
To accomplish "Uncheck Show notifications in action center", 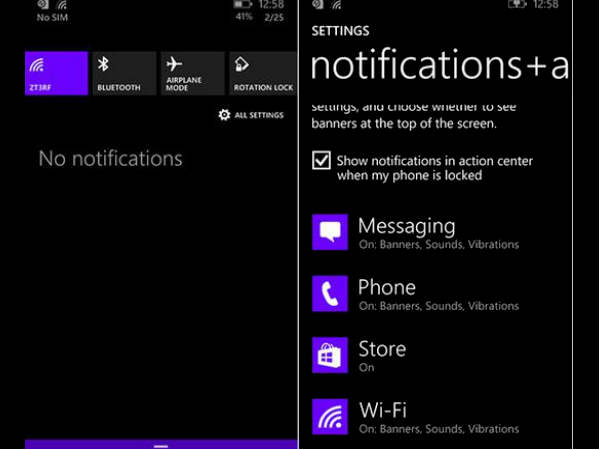I will click(321, 160).
